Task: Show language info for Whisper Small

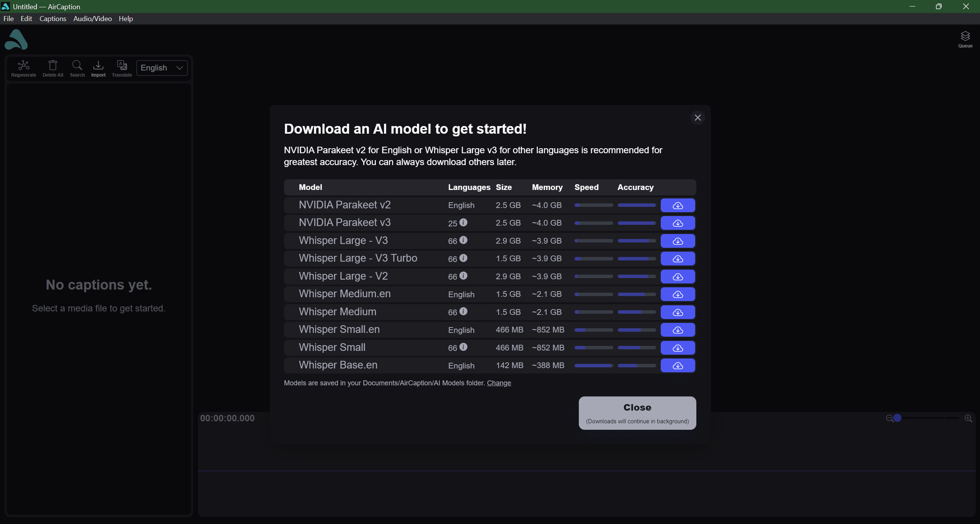Action: (x=463, y=347)
